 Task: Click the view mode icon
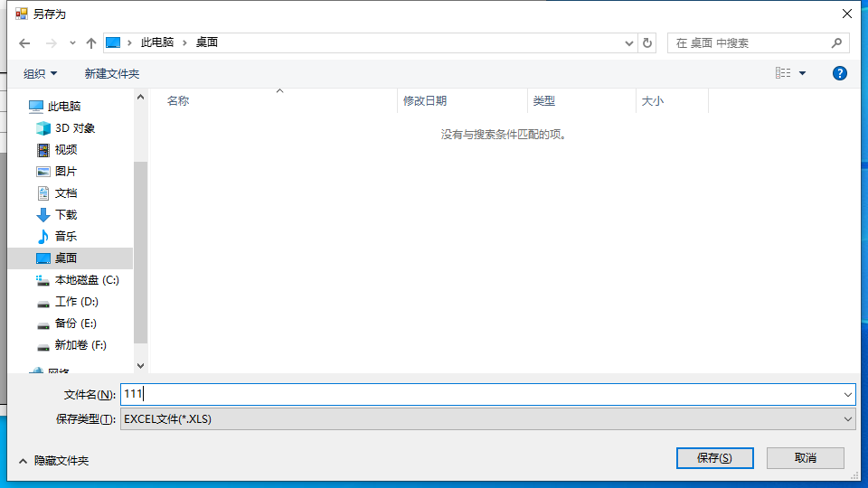click(x=783, y=73)
